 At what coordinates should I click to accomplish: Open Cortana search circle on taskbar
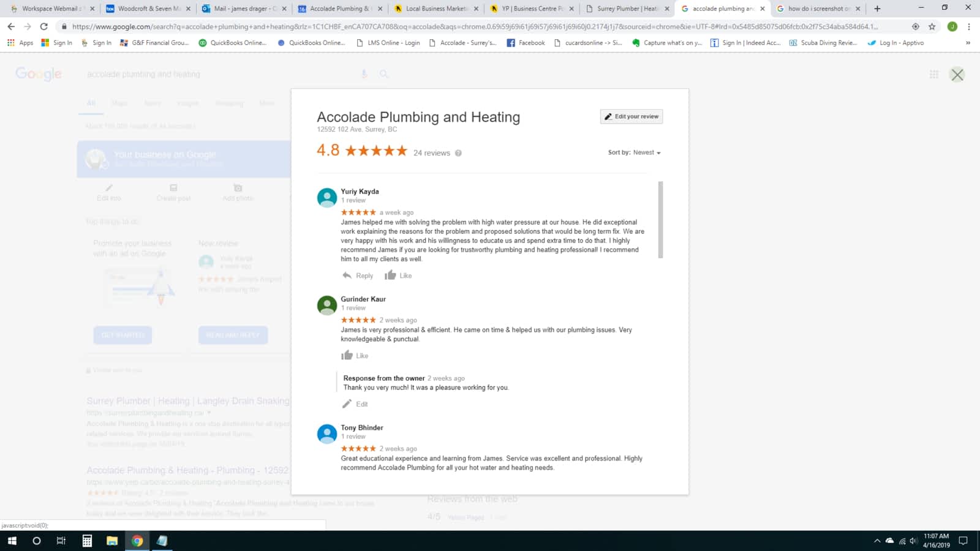point(37,541)
